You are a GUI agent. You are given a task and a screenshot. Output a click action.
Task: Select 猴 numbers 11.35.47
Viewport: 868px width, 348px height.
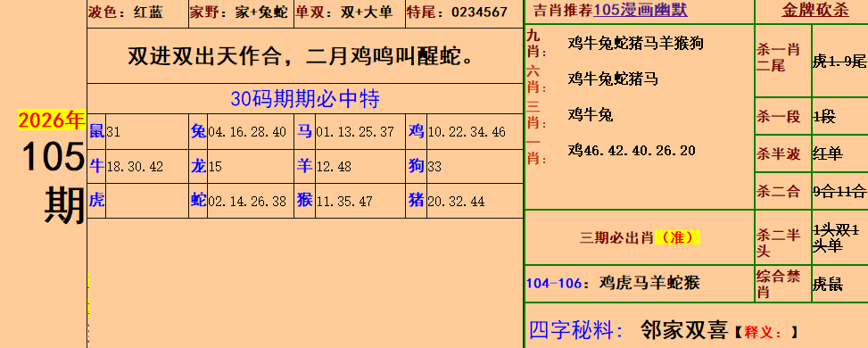pos(344,201)
